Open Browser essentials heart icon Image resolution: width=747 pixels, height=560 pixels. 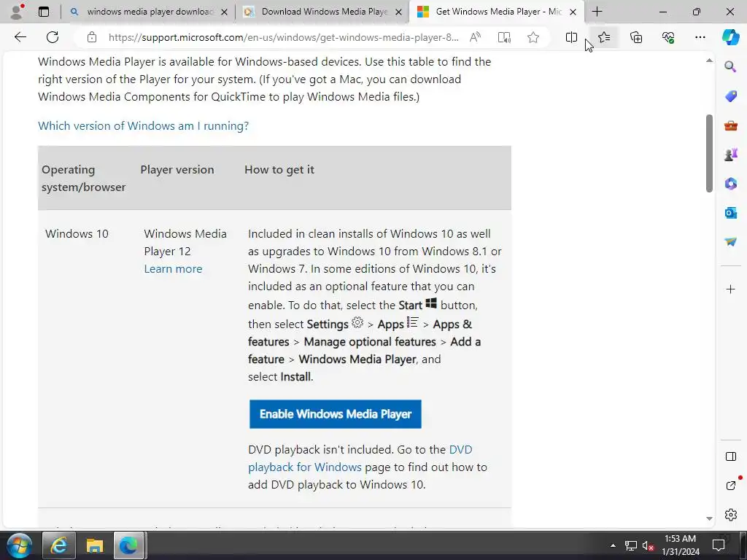[668, 37]
